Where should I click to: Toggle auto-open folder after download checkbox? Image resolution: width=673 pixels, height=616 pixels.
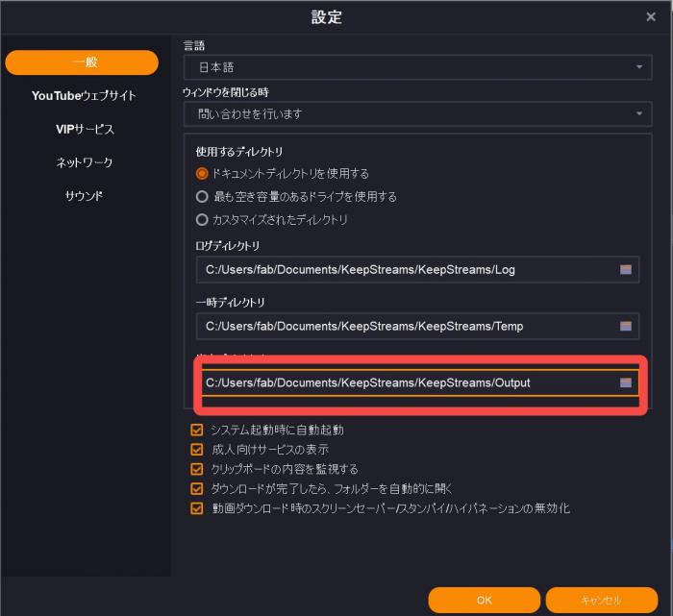pyautogui.click(x=197, y=488)
